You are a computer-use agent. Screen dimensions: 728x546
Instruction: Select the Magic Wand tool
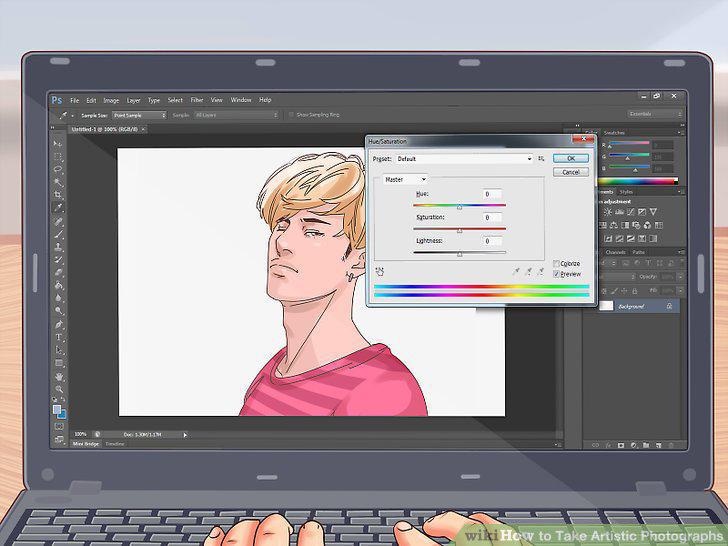click(x=58, y=182)
